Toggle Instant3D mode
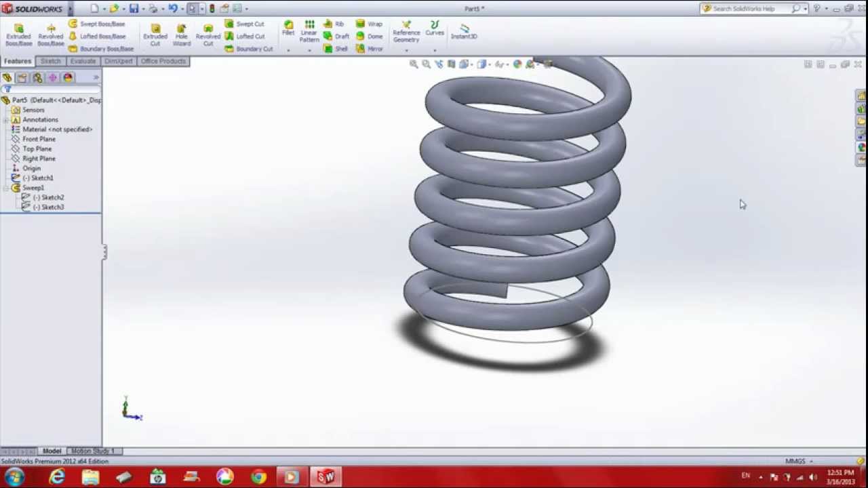 pos(465,31)
